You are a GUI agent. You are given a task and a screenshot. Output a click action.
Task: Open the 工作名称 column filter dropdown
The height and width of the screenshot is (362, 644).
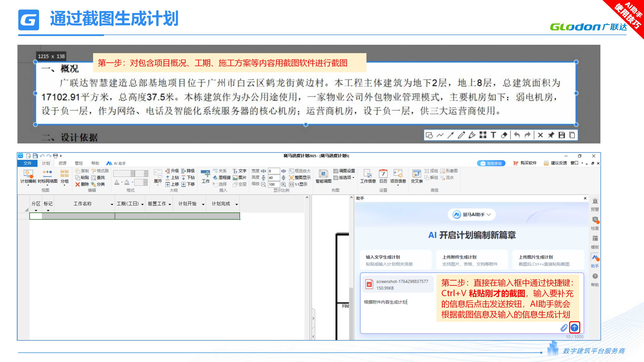point(112,204)
